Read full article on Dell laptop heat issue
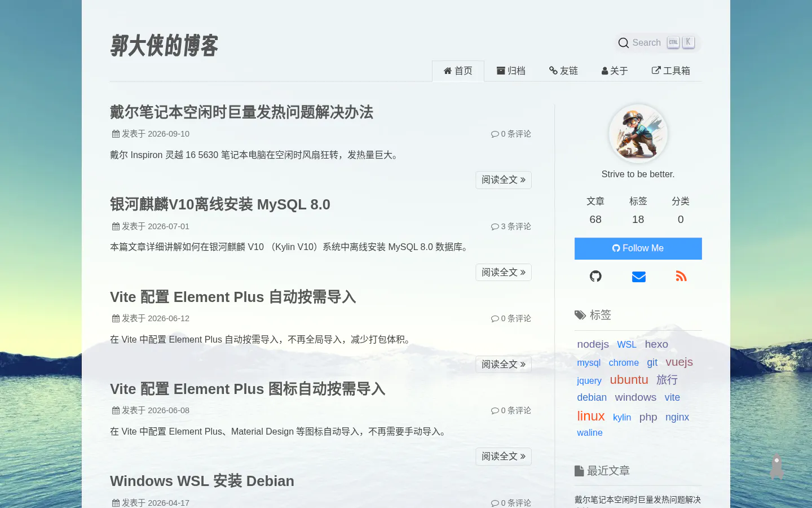 coord(504,180)
